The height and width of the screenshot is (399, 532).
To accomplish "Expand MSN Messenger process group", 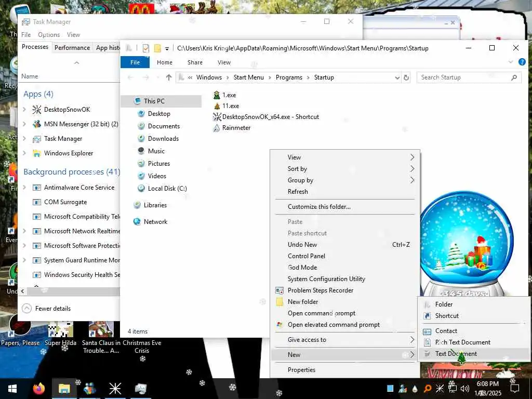I will coord(24,124).
